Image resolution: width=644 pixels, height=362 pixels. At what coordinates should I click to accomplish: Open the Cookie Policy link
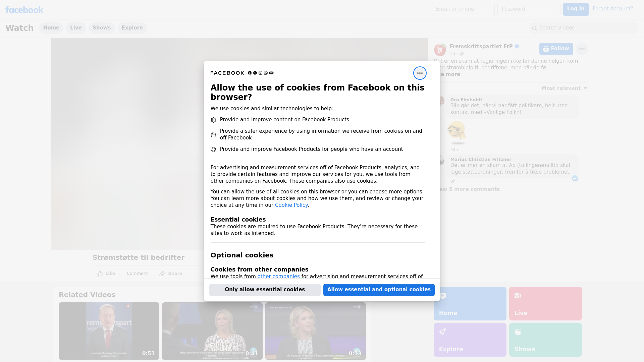pyautogui.click(x=291, y=205)
